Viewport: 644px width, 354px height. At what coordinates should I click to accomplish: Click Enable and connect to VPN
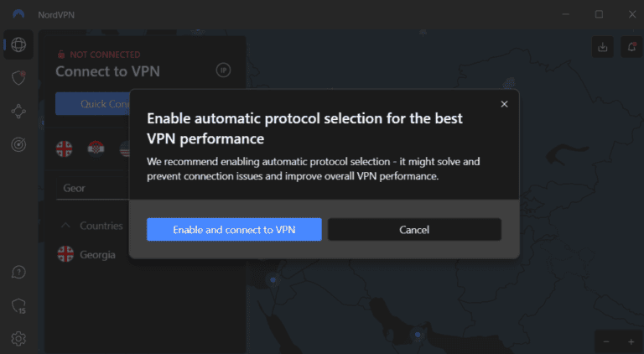234,230
